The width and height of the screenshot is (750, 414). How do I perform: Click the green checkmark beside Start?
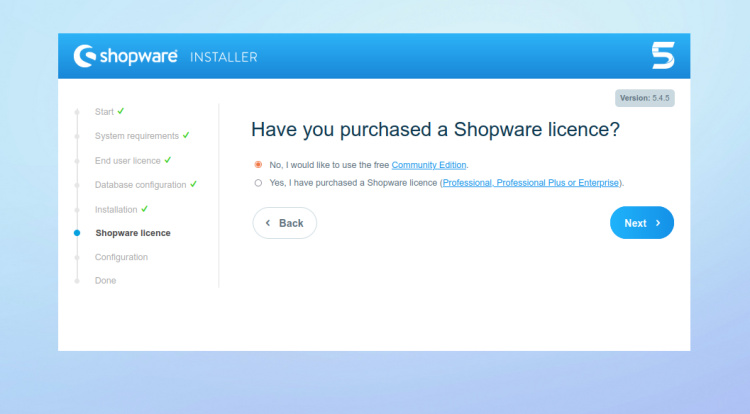pyautogui.click(x=121, y=110)
